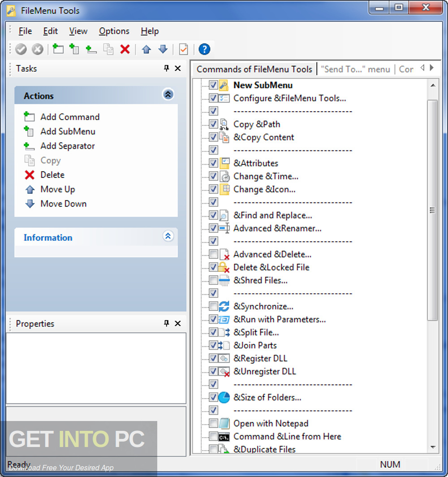Click the New SubMenu wrench icon
The height and width of the screenshot is (477, 448).
[x=224, y=85]
